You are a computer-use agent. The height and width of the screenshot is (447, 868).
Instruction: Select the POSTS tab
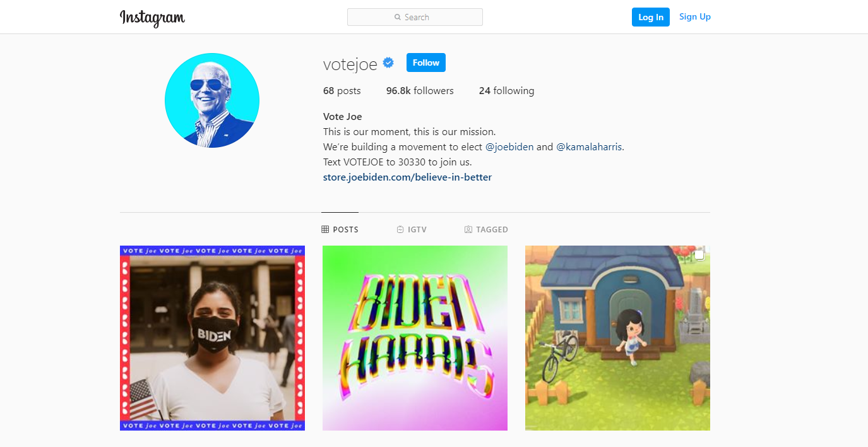click(340, 230)
